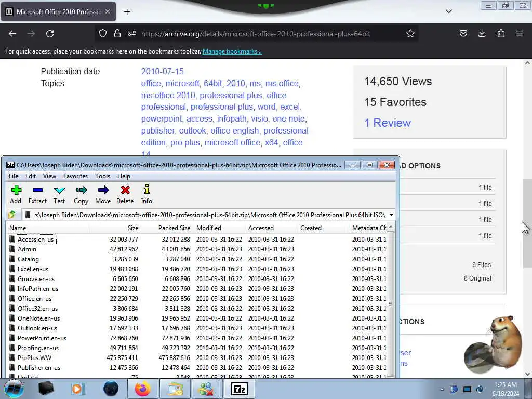Click the Manage bookmarks link

pos(232,51)
